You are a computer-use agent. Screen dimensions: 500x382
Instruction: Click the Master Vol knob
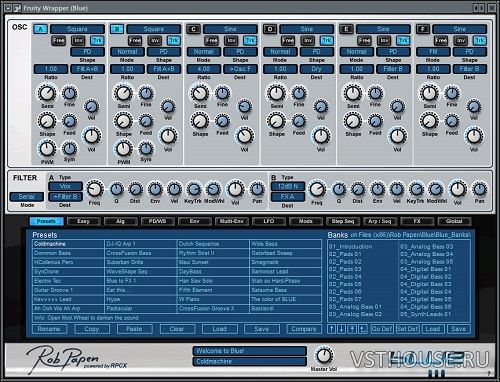(323, 355)
